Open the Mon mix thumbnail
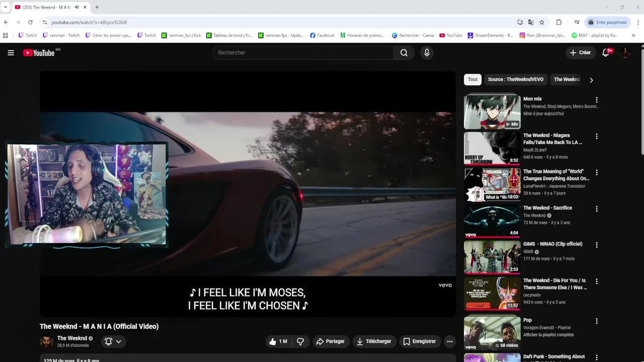This screenshot has width=644, height=362. 492,112
